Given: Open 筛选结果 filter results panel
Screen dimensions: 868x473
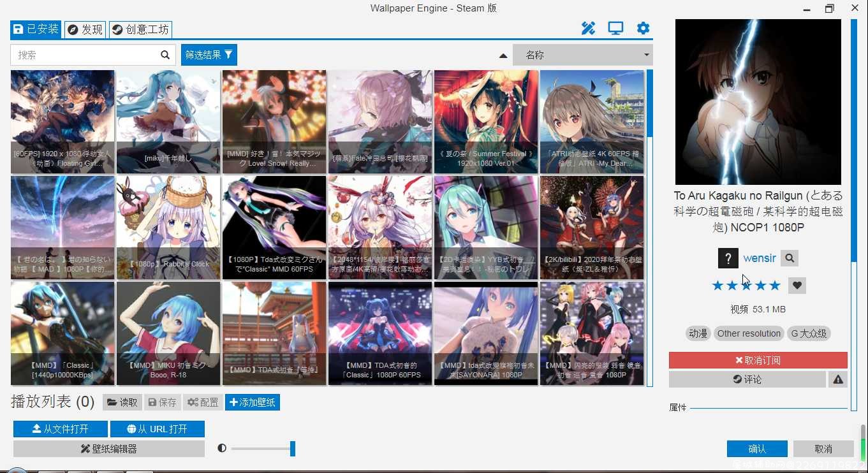Looking at the screenshot, I should tap(209, 55).
